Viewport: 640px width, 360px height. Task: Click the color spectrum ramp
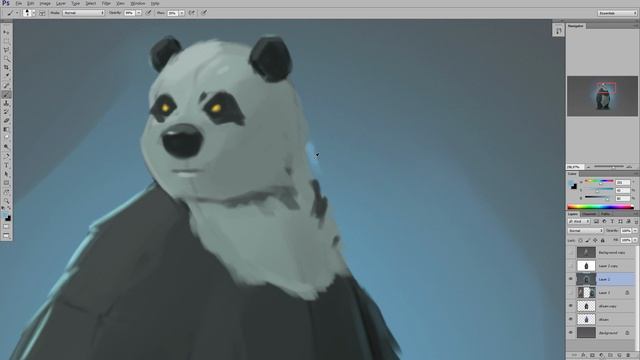tap(600, 207)
